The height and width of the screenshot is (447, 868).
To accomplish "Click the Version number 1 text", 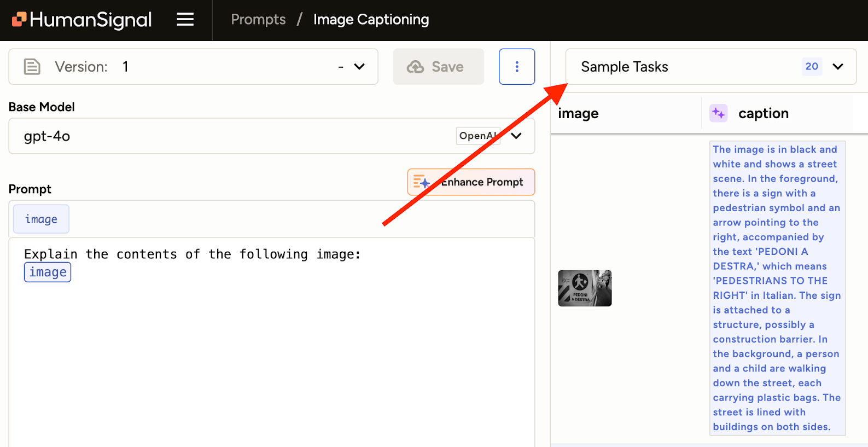I will [x=125, y=67].
